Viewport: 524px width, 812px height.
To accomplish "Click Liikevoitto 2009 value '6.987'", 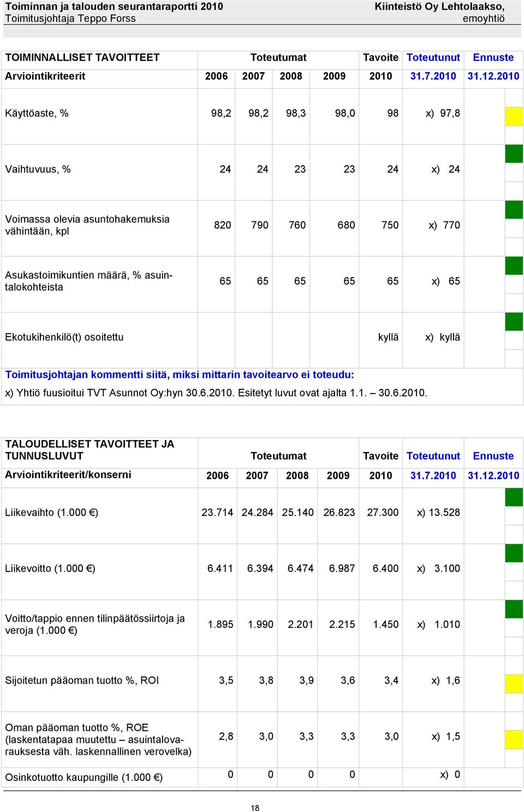I will [342, 568].
